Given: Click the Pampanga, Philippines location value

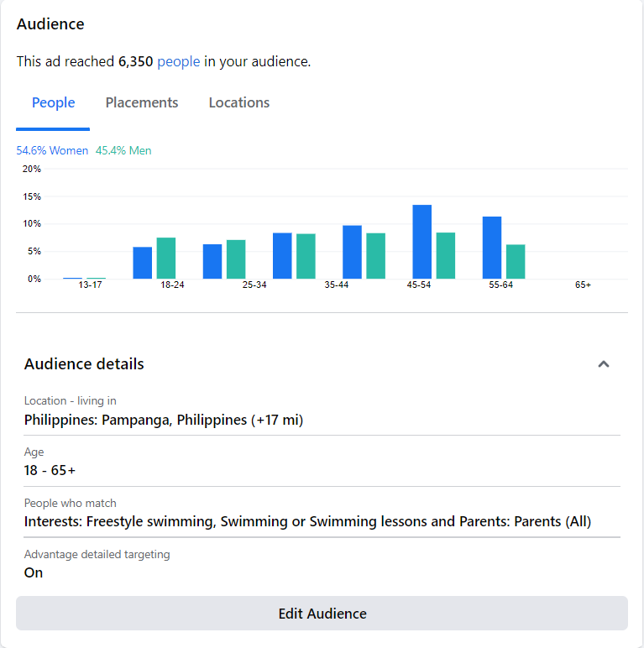Looking at the screenshot, I should coord(164,420).
